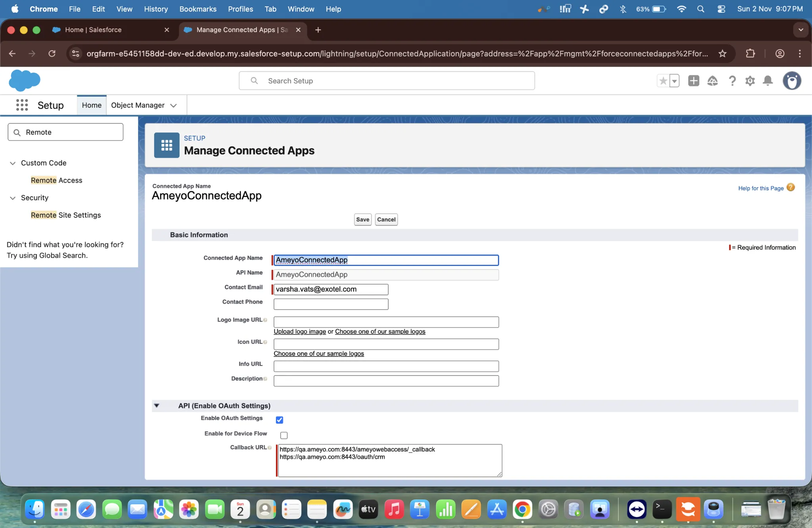The width and height of the screenshot is (812, 528).
Task: Reload the page in Chrome
Action: coord(52,54)
